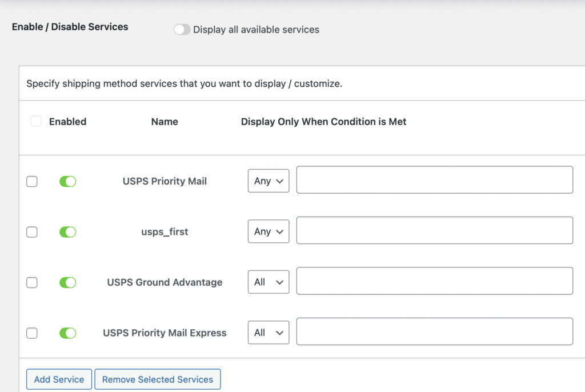Click the condition field for usps_first
This screenshot has width=585, height=392.
(434, 230)
